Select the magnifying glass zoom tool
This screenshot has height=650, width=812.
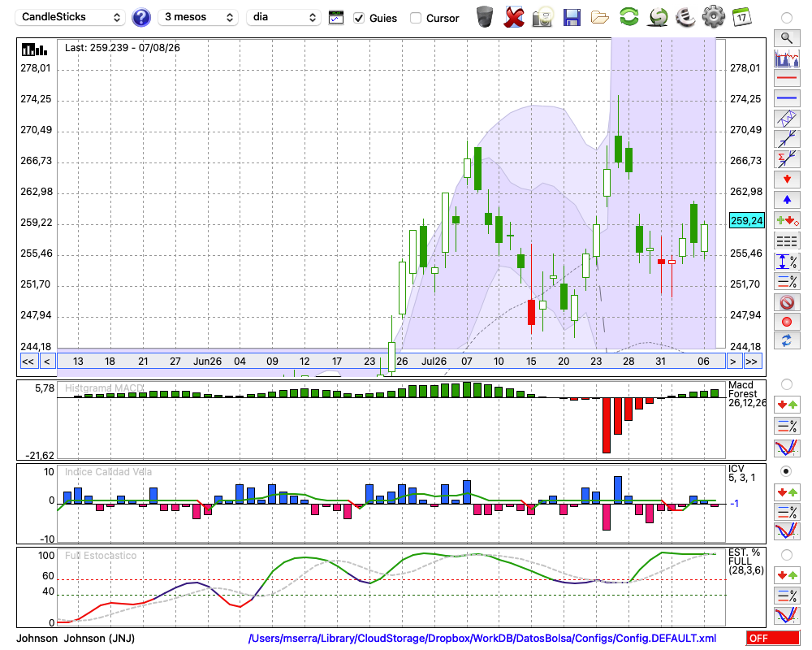[x=787, y=38]
